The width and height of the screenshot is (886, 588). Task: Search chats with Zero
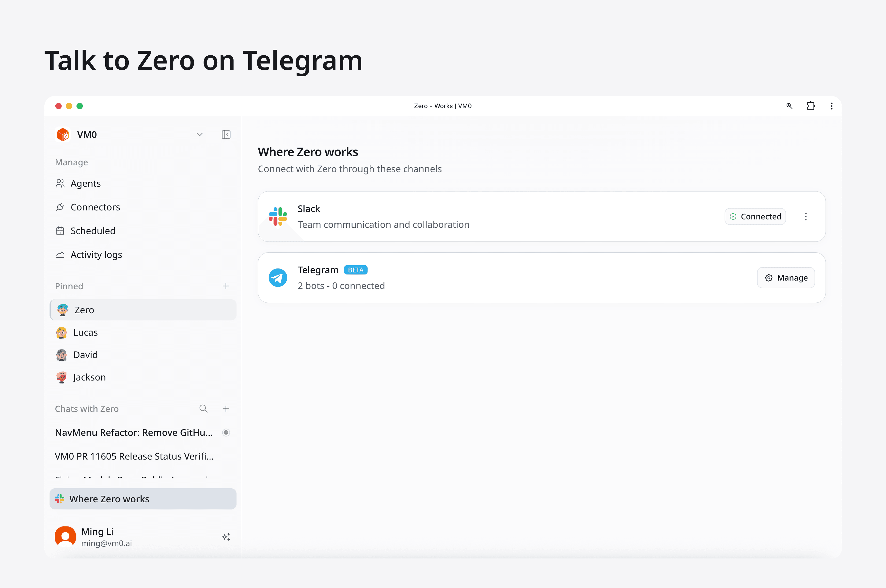tap(203, 409)
